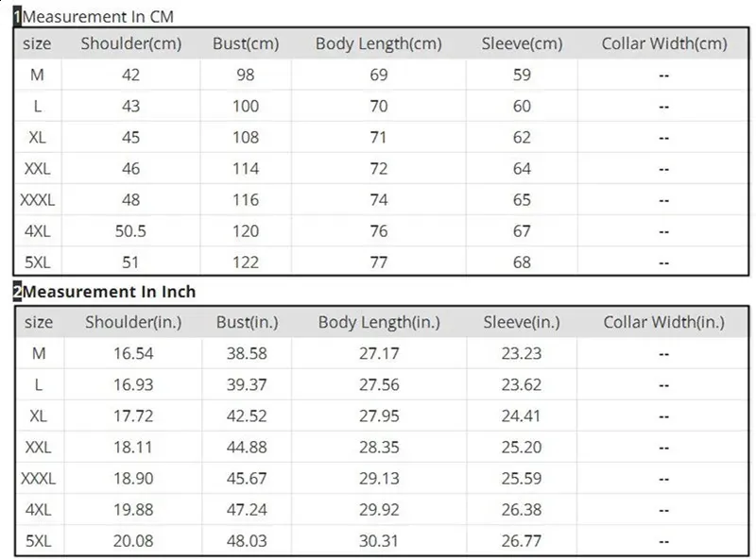The height and width of the screenshot is (559, 756).
Task: Click the number 1 marker before Measurement In CM
Action: [x=17, y=17]
